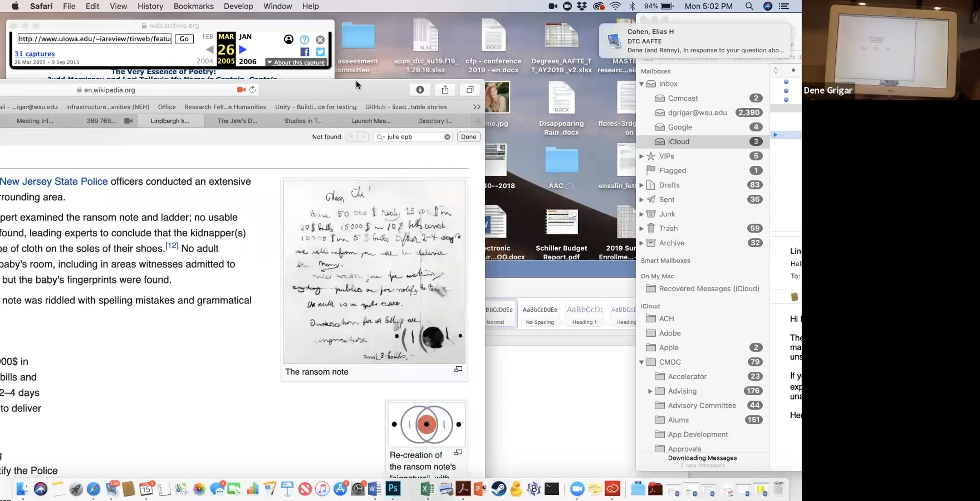
Task: Open a new Safari tab with plus
Action: [477, 121]
